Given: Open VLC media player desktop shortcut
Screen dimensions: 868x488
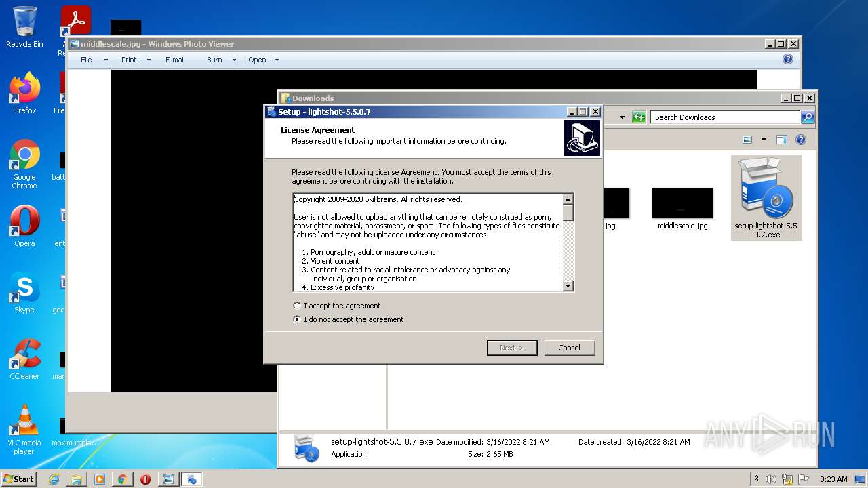Looking at the screenshot, I should tap(24, 430).
